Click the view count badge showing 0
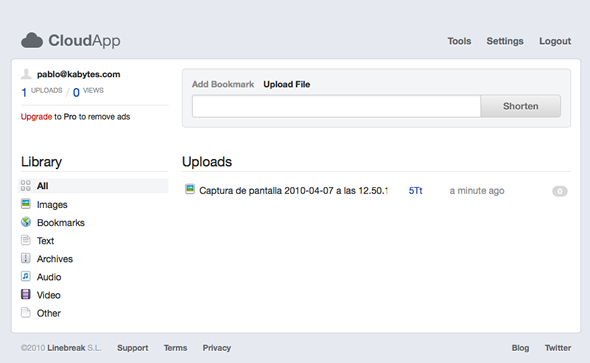Screen dimensions: 590x363 click(560, 191)
